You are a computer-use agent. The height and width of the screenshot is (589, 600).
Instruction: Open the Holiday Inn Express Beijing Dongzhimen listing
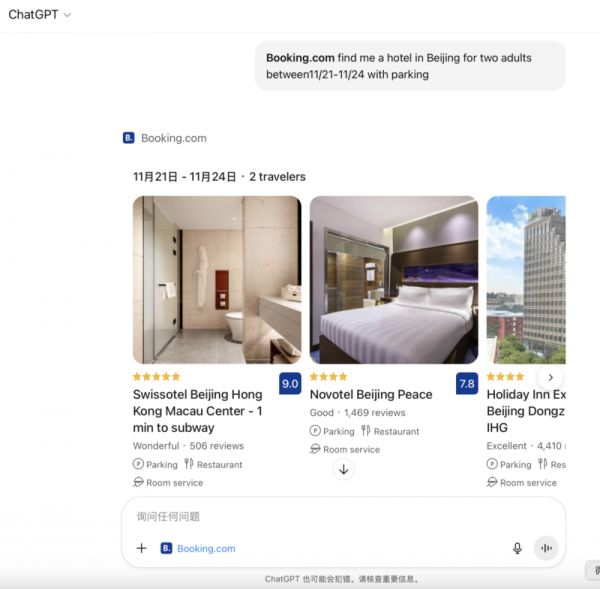tap(526, 411)
